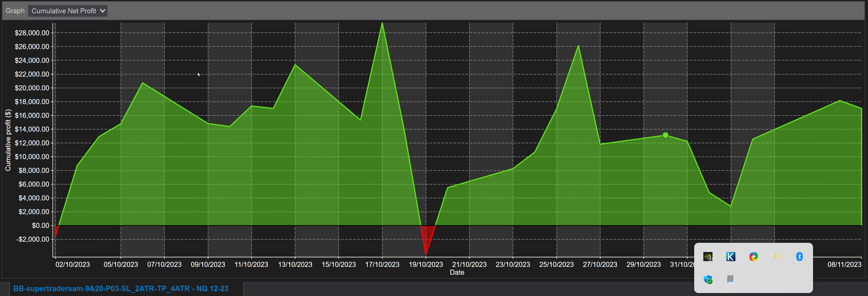Click the "27/10/2023" date label
The height and width of the screenshot is (296, 868).
click(x=600, y=265)
